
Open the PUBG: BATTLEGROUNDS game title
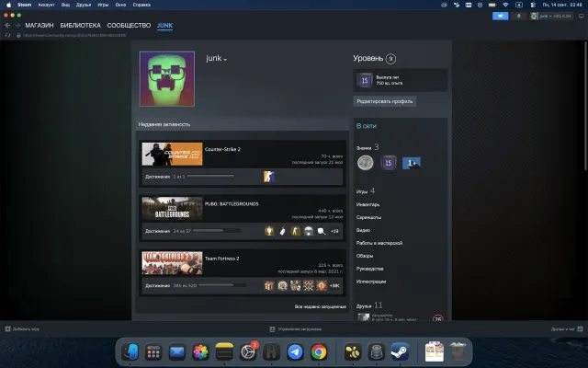[232, 204]
